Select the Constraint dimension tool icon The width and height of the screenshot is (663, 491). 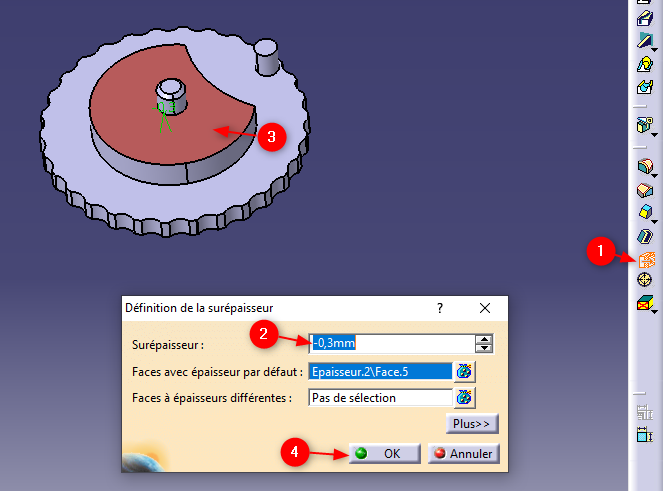(645, 434)
